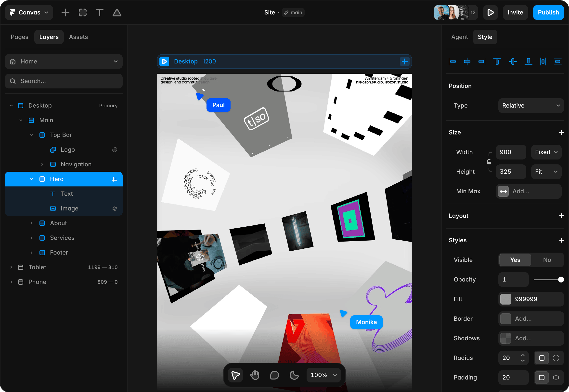This screenshot has height=392, width=569.
Task: Select uniform radius mode
Action: coord(542,358)
